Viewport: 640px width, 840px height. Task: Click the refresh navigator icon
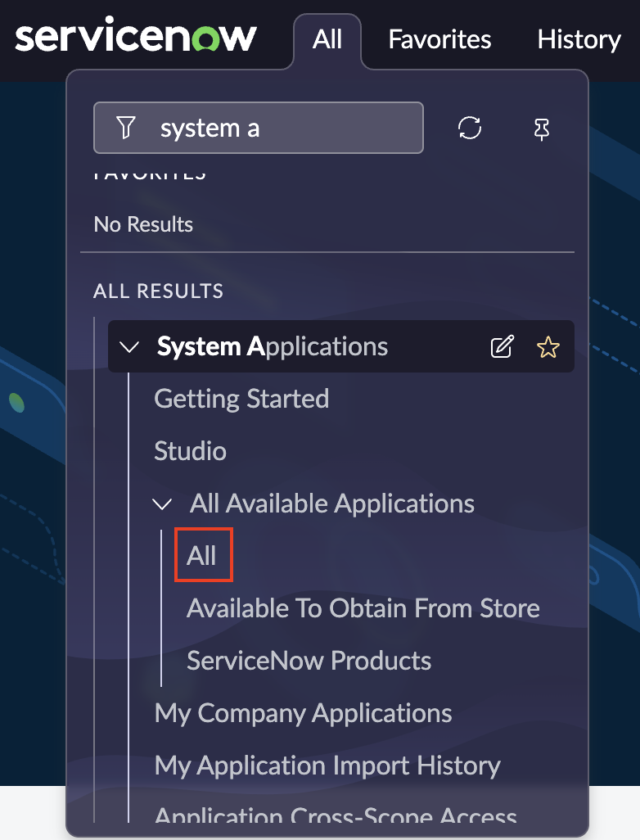[470, 128]
